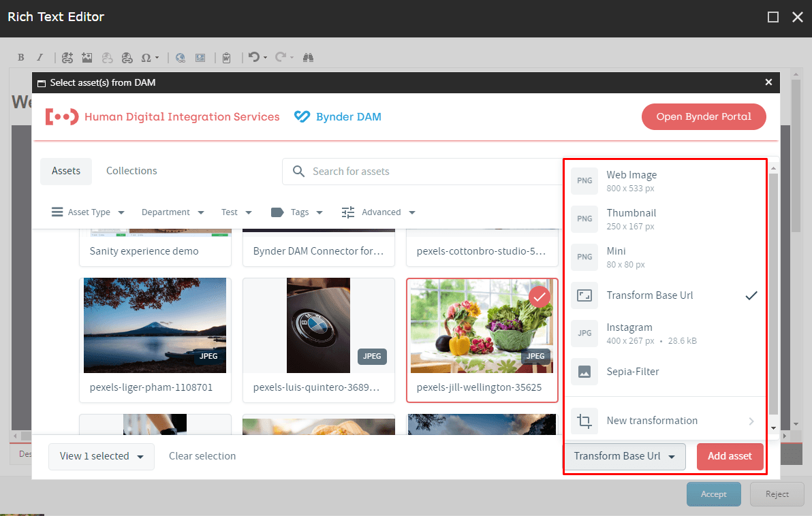Deselect the checked pexels-jill-wellington image
The height and width of the screenshot is (516, 812).
(x=540, y=297)
